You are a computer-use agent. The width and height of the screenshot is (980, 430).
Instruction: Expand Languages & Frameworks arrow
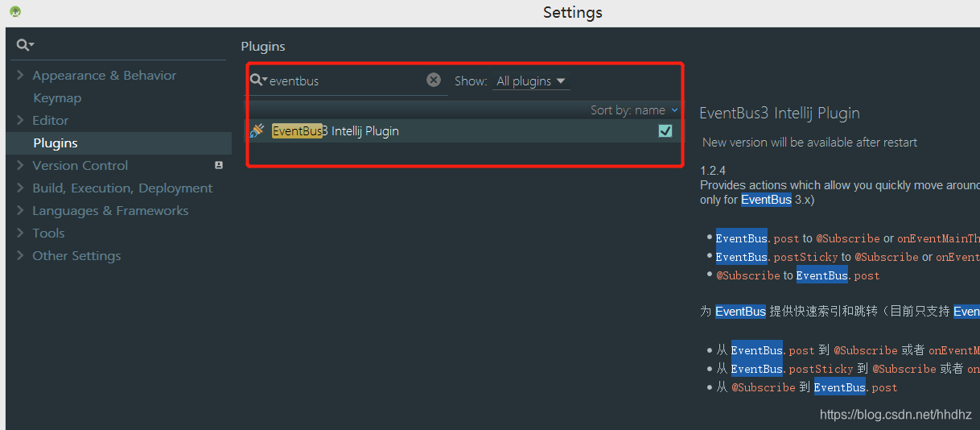click(x=20, y=210)
